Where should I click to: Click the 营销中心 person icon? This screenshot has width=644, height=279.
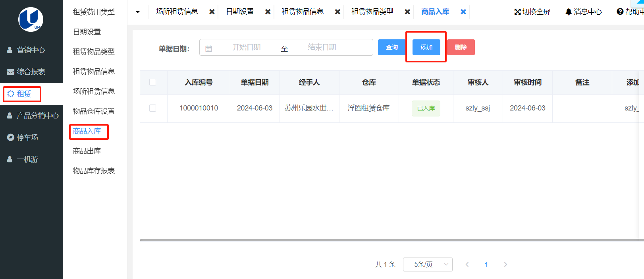coord(10,50)
